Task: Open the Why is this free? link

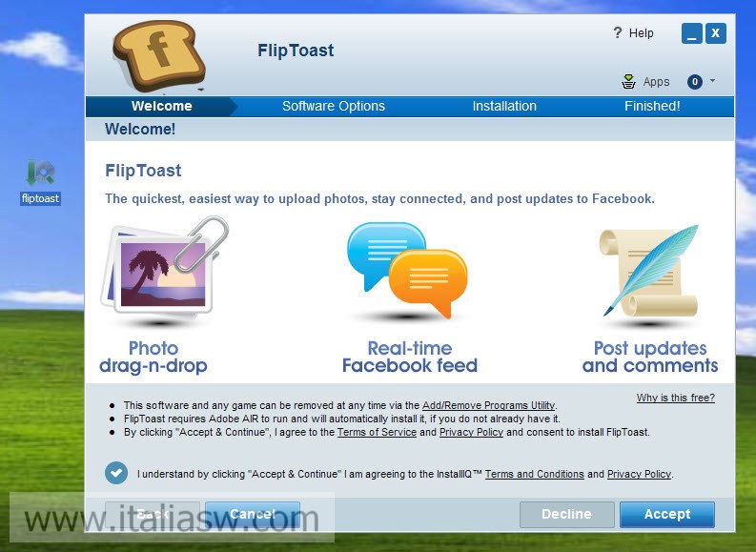Action: [x=676, y=398]
